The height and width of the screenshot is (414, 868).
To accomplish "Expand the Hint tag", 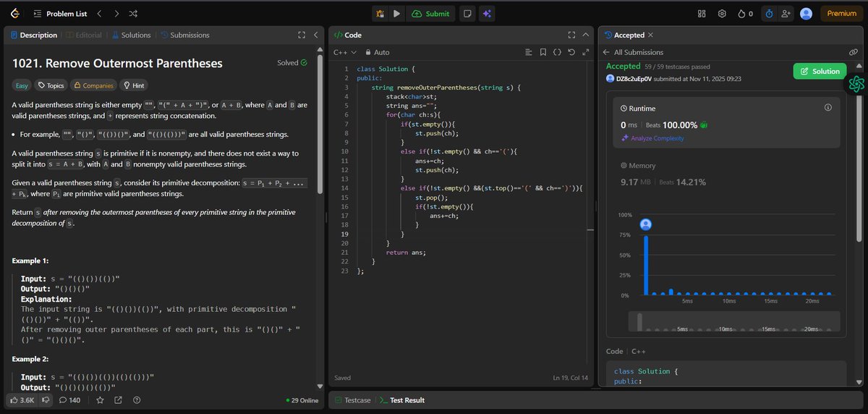I will coord(134,85).
